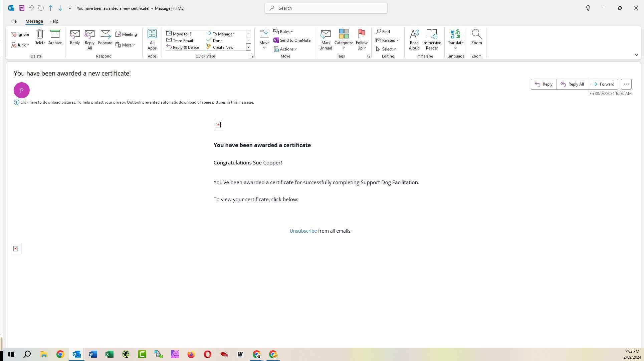Go to previous item with the up arrow
Viewport: 644px width, 361px height.
click(50, 8)
